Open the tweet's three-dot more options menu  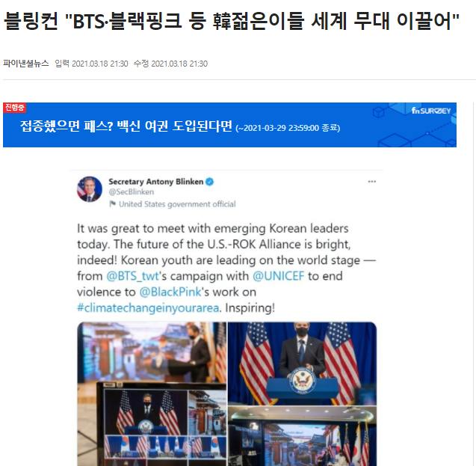371,181
